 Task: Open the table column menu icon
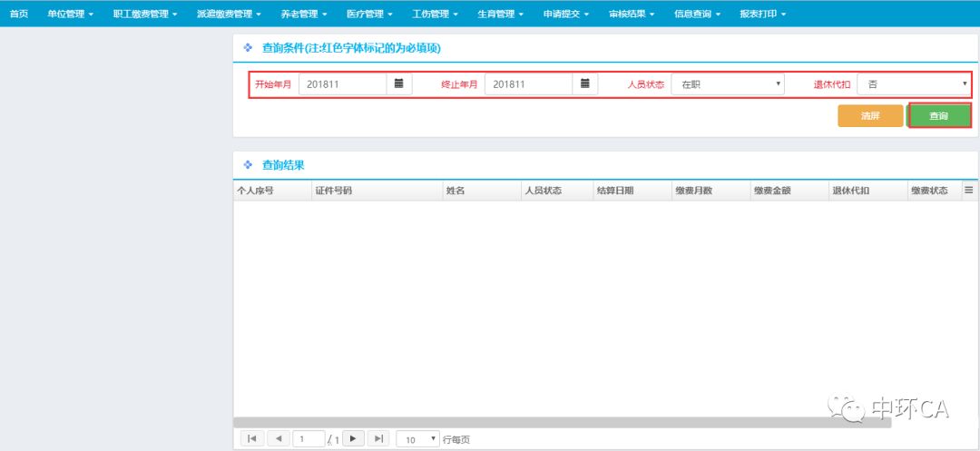point(968,190)
